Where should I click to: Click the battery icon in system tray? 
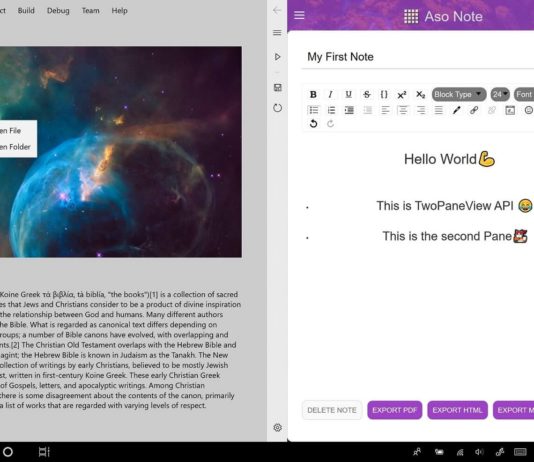439,452
